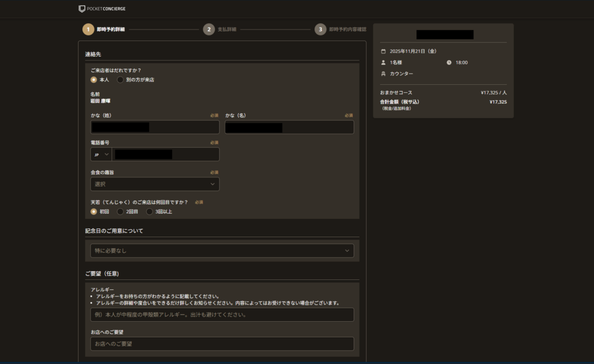
Task: Click the かな（名）input field
Action: click(x=289, y=128)
